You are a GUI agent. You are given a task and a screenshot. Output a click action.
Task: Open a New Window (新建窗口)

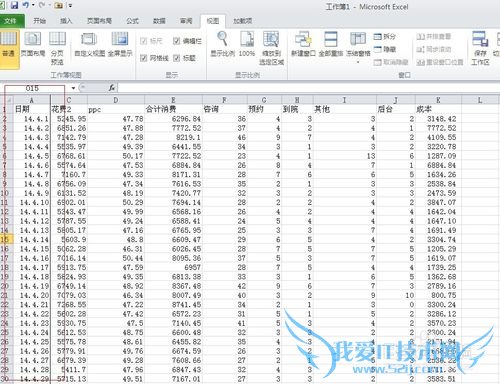[303, 44]
